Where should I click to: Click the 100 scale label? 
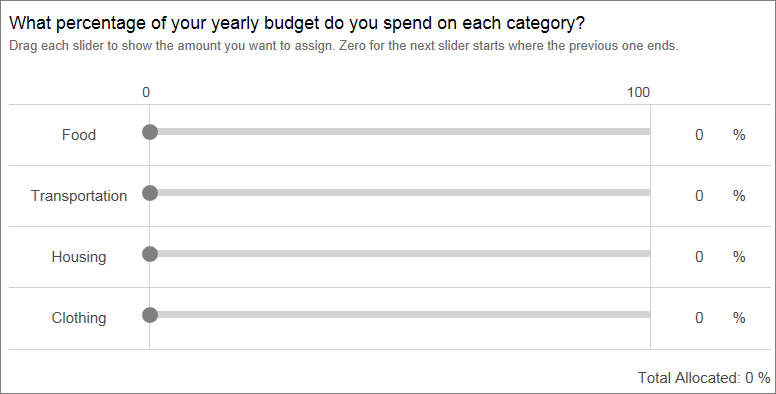(638, 92)
